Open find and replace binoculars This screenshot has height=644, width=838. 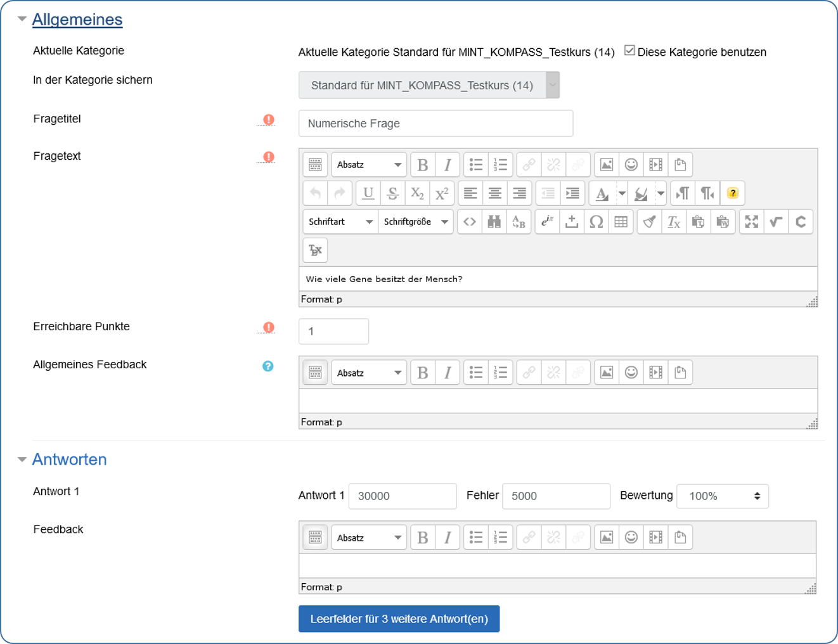point(494,222)
